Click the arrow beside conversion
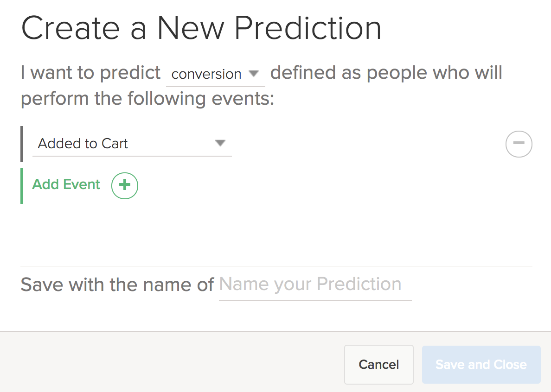 (253, 74)
